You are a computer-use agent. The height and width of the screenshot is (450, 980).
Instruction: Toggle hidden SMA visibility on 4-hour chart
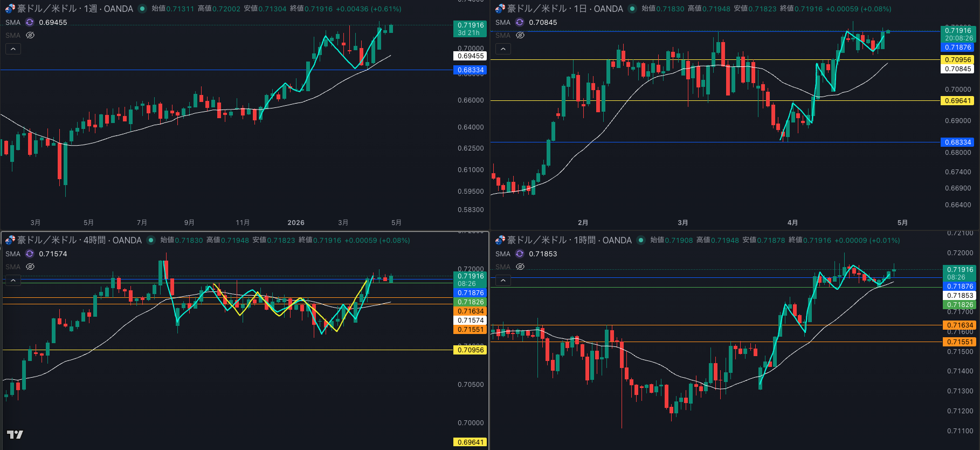click(x=30, y=267)
